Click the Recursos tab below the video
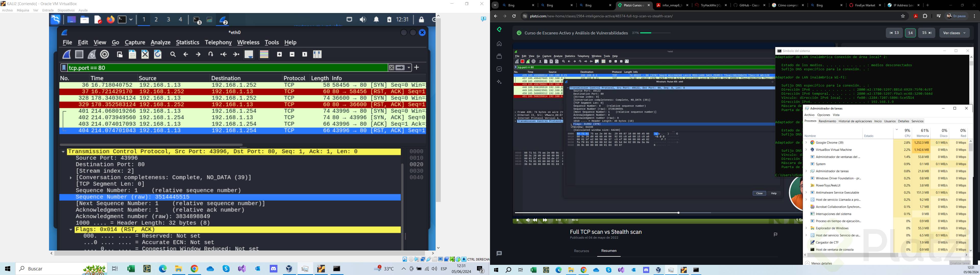Image resolution: width=980 pixels, height=275 pixels. click(x=581, y=251)
